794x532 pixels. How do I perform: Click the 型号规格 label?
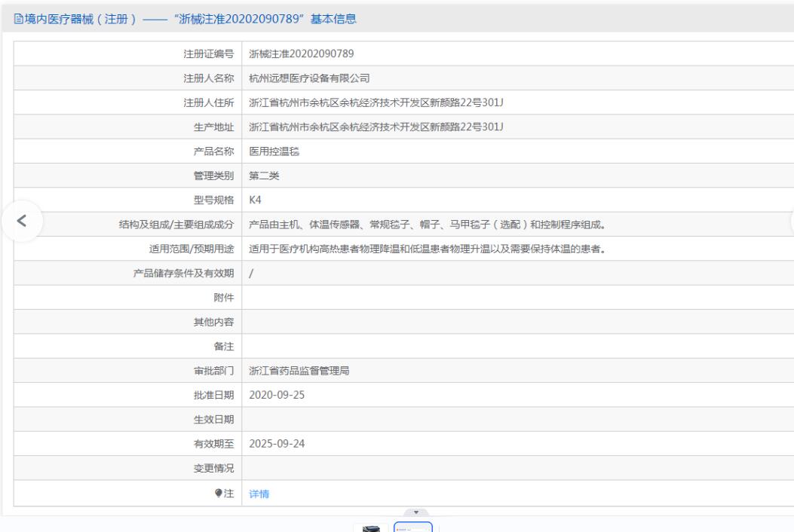(x=213, y=200)
